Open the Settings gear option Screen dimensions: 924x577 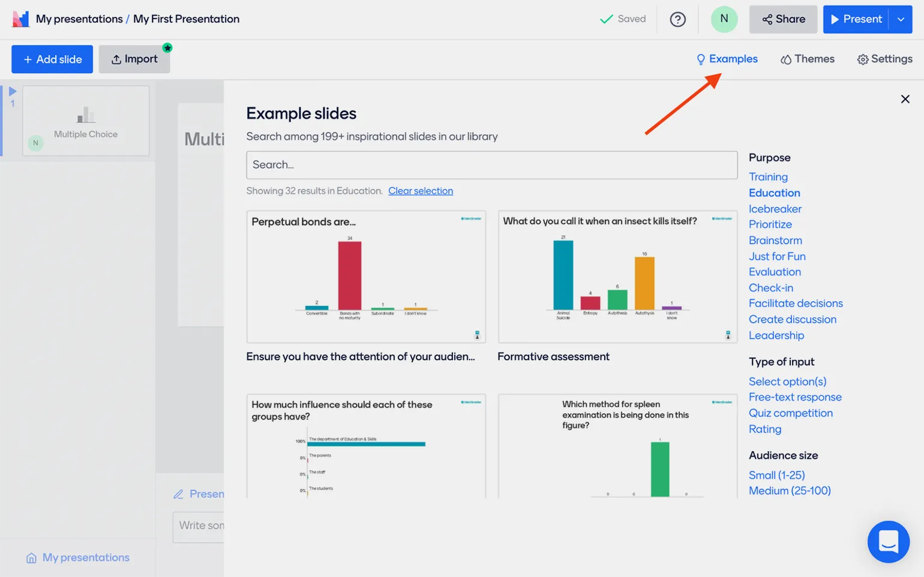(x=884, y=59)
